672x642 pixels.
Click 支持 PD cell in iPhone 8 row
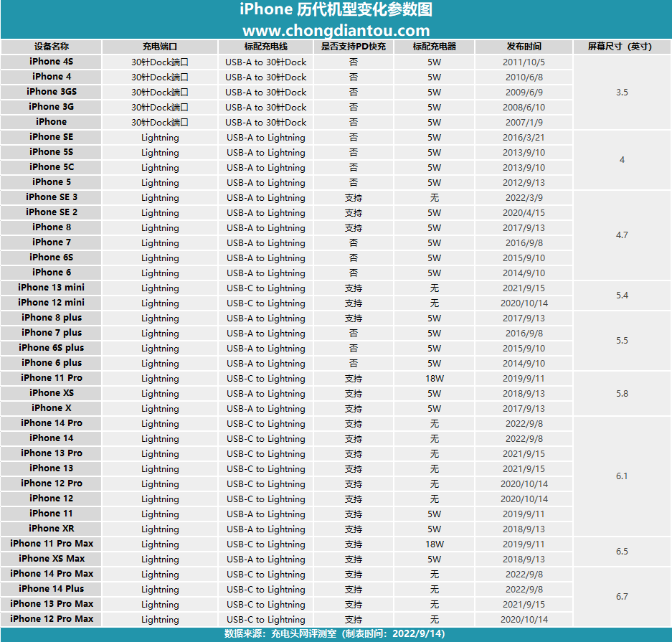pyautogui.click(x=354, y=227)
